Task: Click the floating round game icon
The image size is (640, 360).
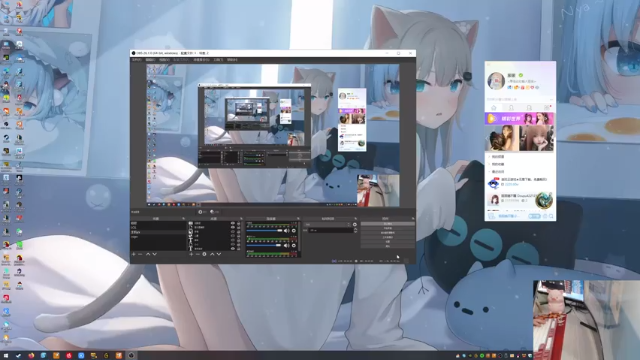Action: (544, 200)
